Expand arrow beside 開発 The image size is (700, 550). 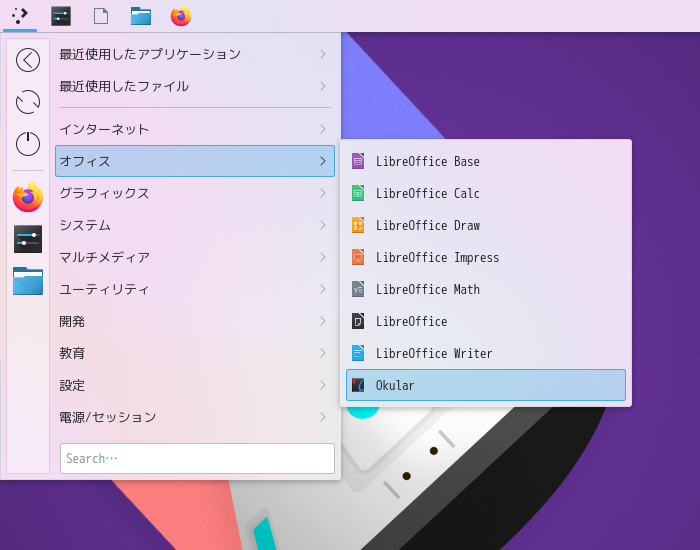click(x=323, y=321)
